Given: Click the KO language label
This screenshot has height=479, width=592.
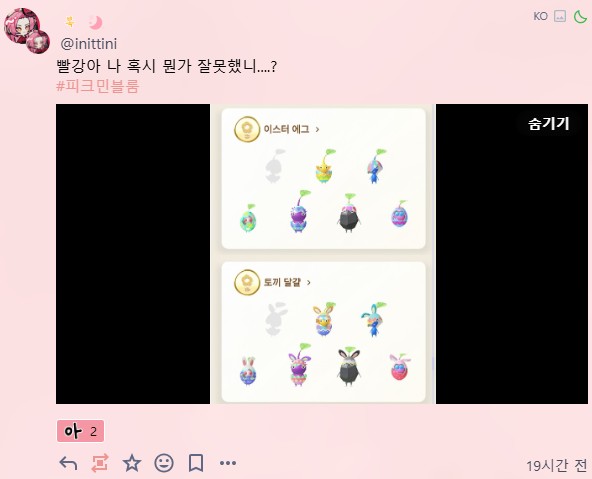Looking at the screenshot, I should coord(541,16).
